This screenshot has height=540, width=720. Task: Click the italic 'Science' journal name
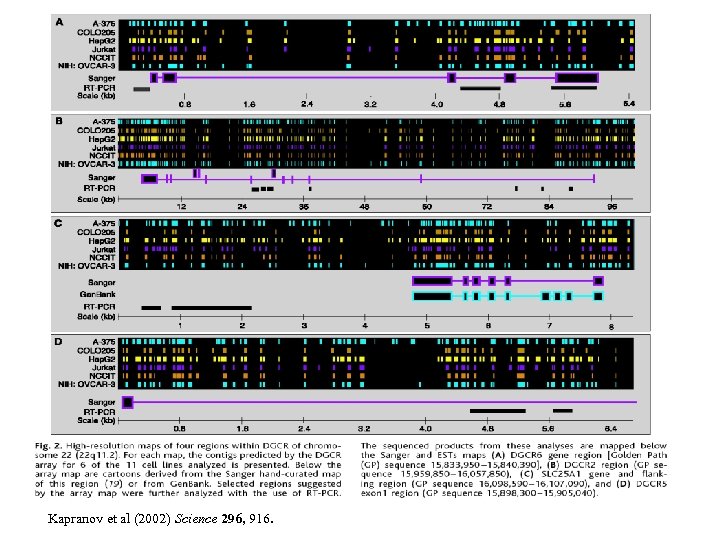[x=196, y=519]
